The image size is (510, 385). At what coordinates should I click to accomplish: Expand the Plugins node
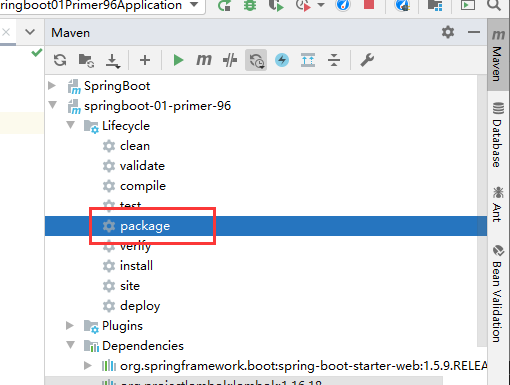click(70, 325)
